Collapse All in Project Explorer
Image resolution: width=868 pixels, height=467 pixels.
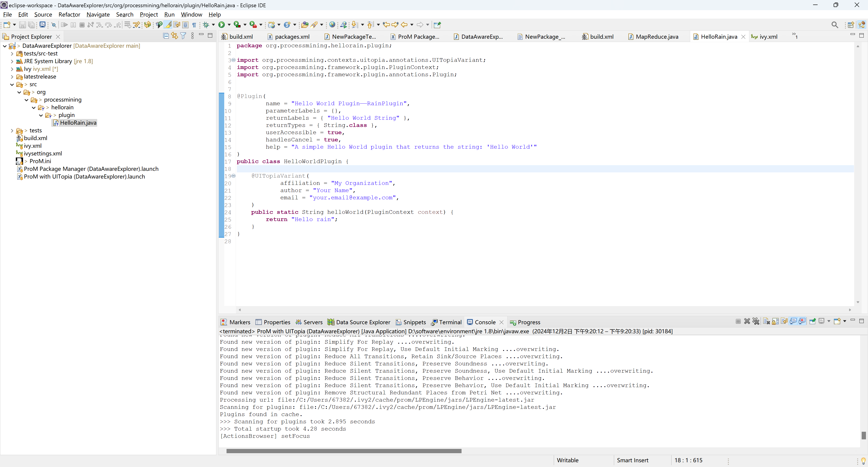click(166, 36)
